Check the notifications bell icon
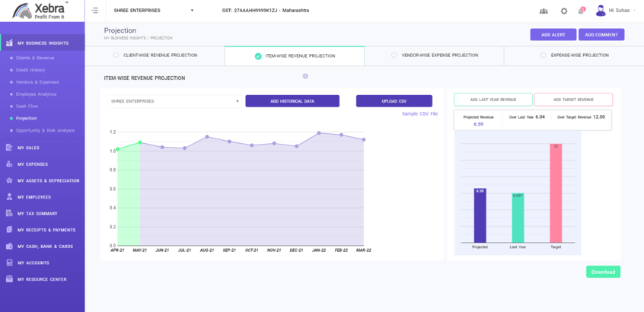This screenshot has width=644, height=312. 582,11
